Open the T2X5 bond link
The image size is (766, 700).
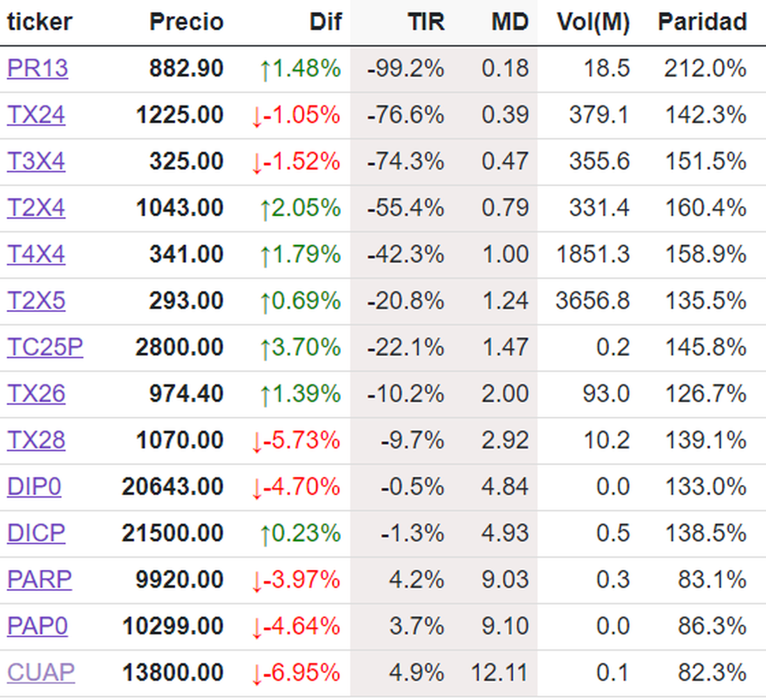point(36,301)
